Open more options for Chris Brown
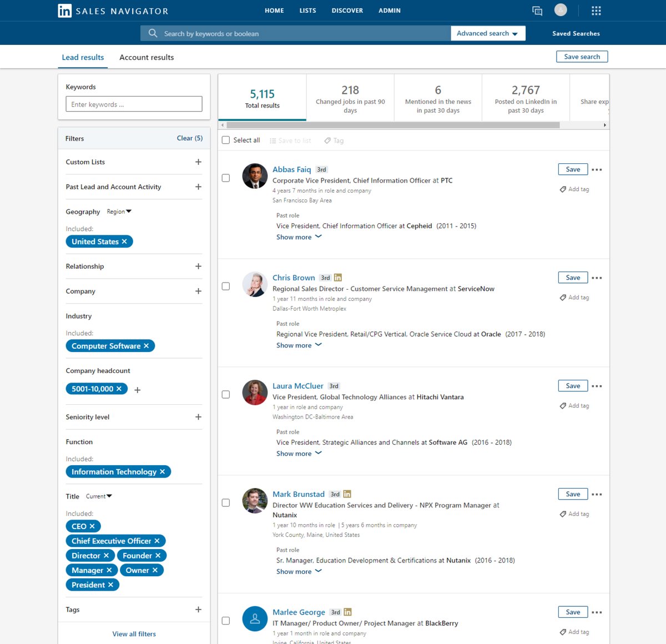 (597, 278)
